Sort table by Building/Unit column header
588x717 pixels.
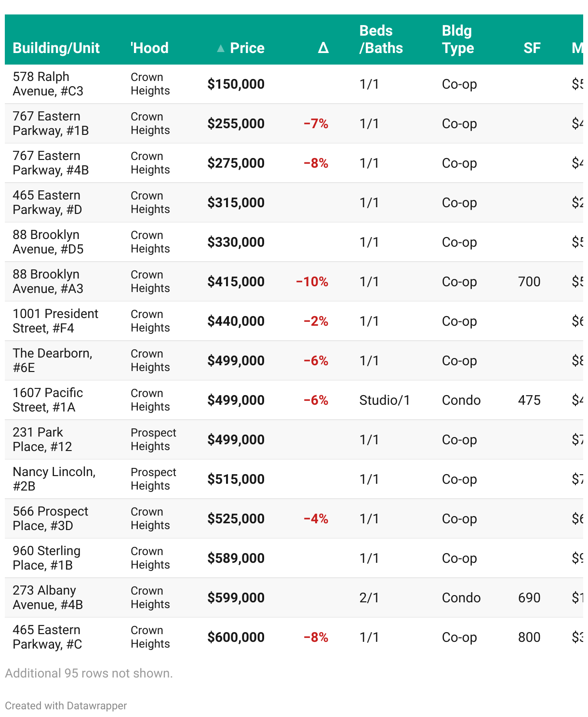pos(56,48)
